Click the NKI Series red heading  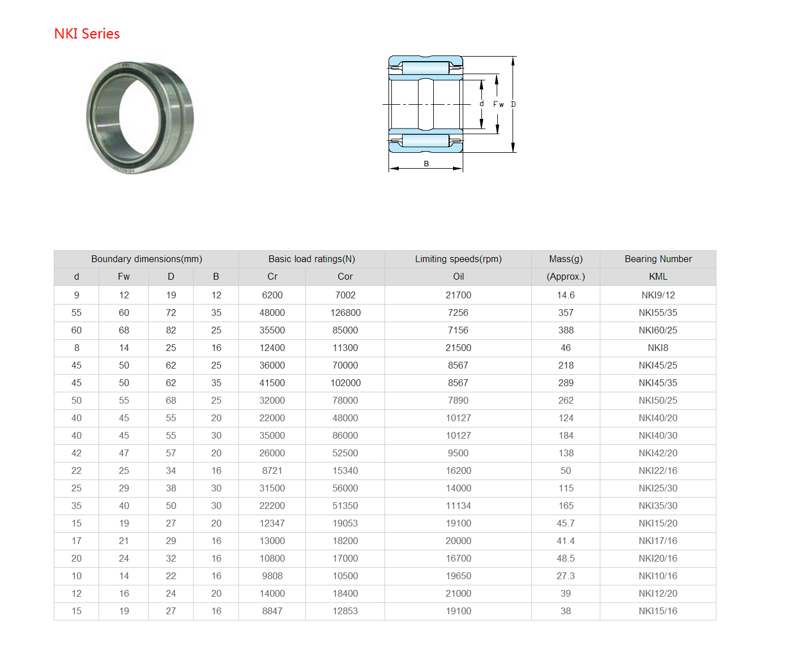(87, 34)
